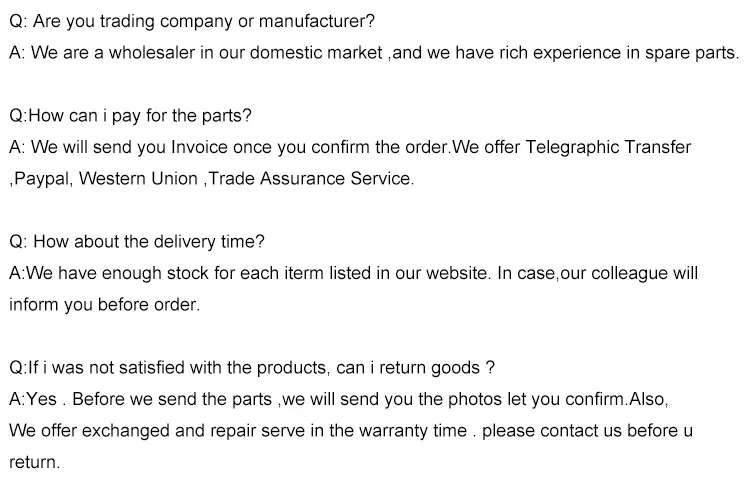Click the words 'Western Union'

point(138,178)
